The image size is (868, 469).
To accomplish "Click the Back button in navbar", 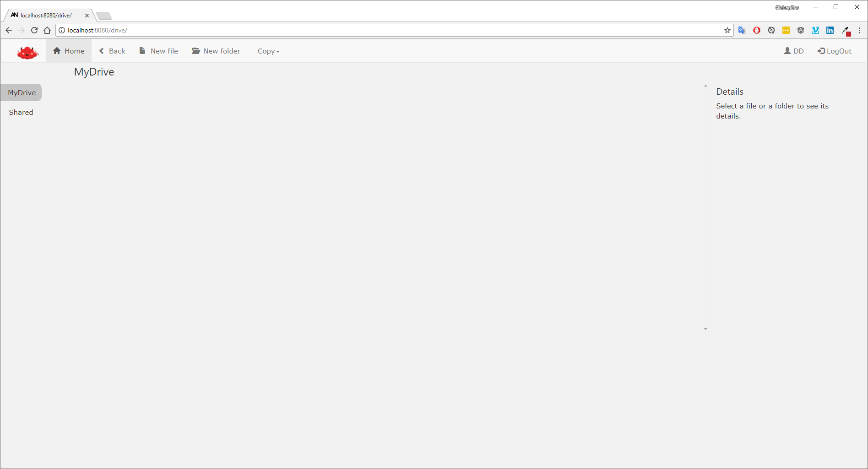I will 112,51.
